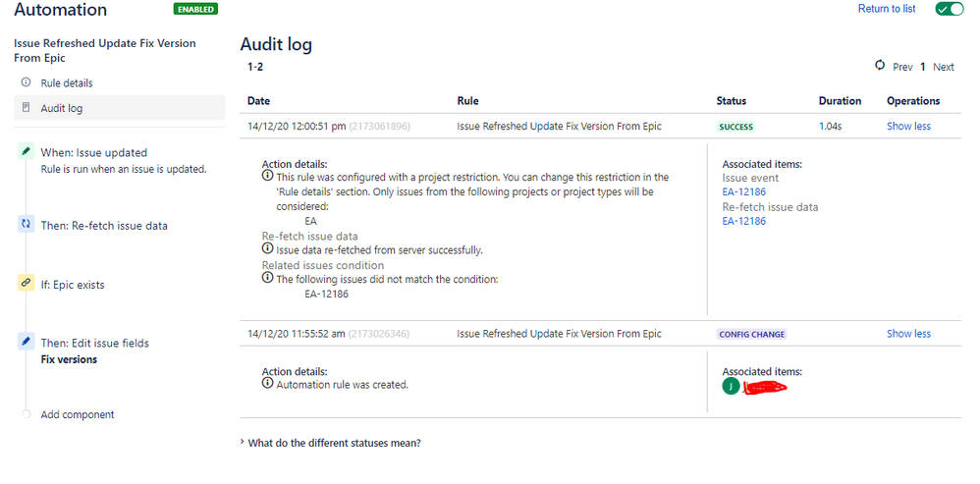Click the blue pencil Edit issue fields icon

coord(26,342)
